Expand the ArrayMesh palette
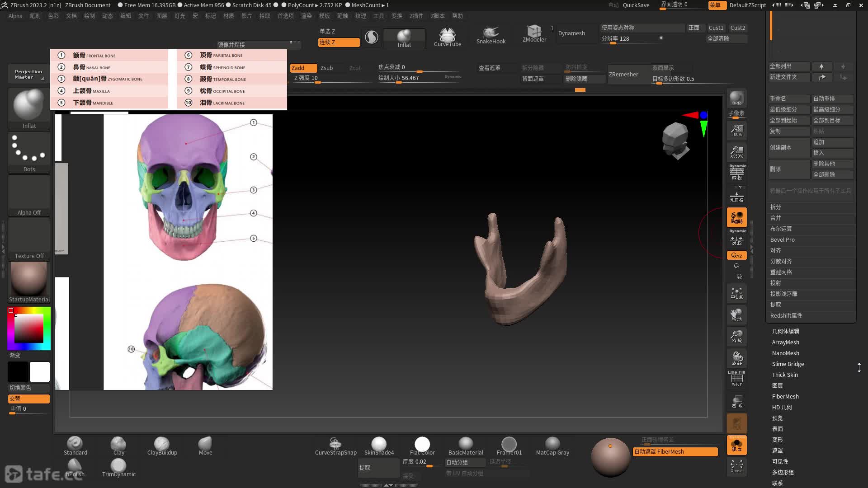Image resolution: width=868 pixels, height=488 pixels. point(786,342)
